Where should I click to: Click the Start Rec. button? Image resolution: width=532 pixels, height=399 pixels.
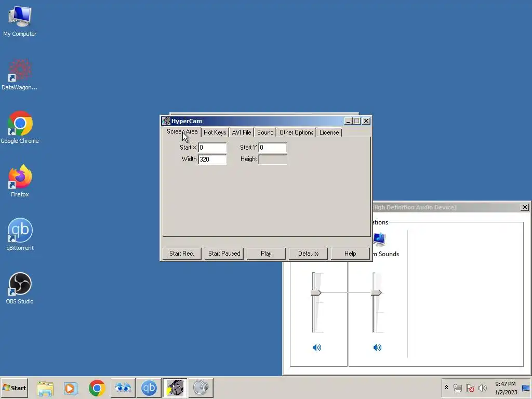pos(182,254)
